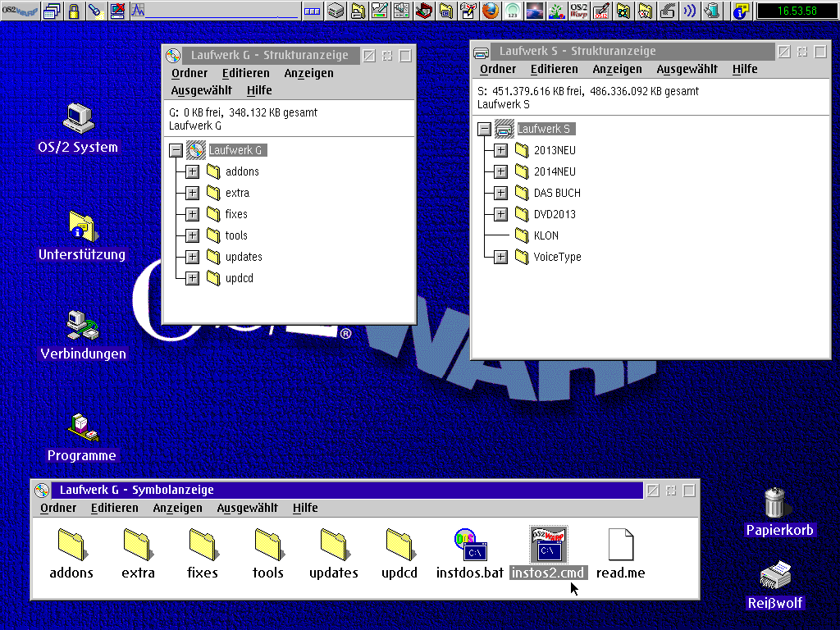Click the flashlight find-objects icon
The width and height of the screenshot is (840, 630).
[96, 11]
